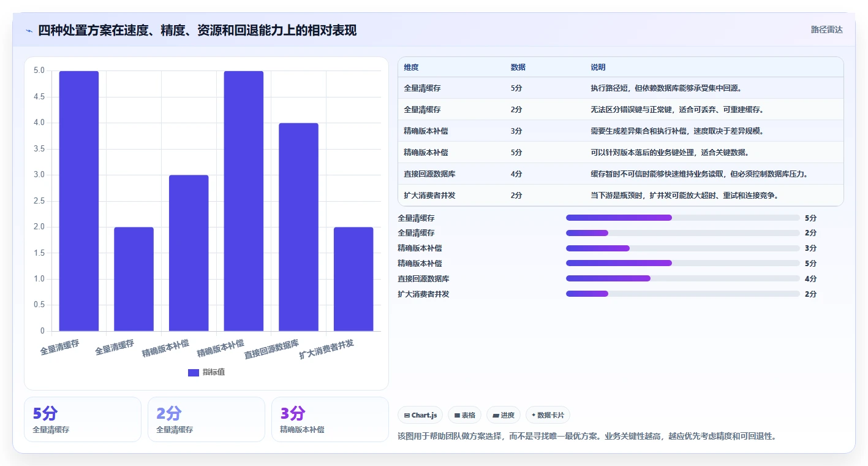Click the footer note starting '该图用于帮助团队'
868x466 pixels.
click(x=587, y=437)
